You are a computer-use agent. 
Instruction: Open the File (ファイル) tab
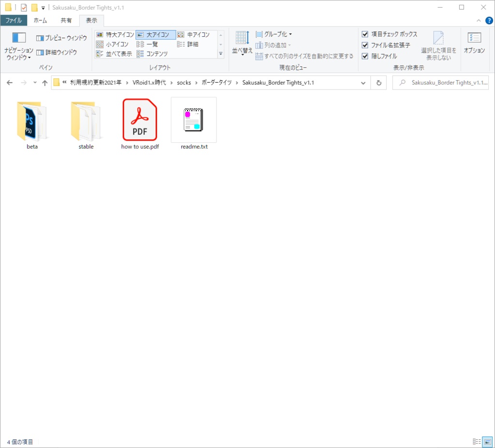click(14, 20)
